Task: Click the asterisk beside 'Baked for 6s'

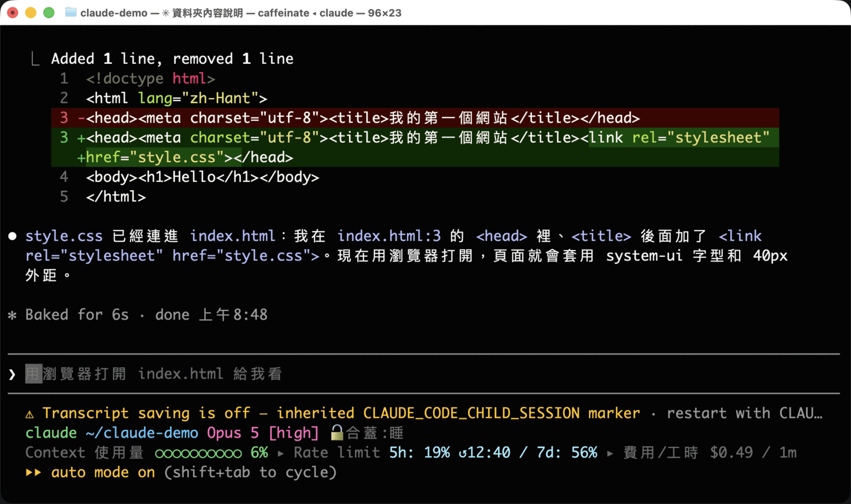Action: pyautogui.click(x=12, y=315)
